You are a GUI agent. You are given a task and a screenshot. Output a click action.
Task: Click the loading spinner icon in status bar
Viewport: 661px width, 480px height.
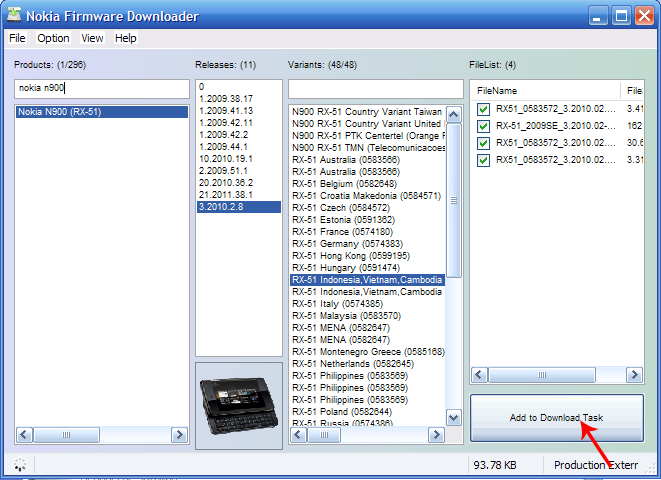[x=20, y=464]
